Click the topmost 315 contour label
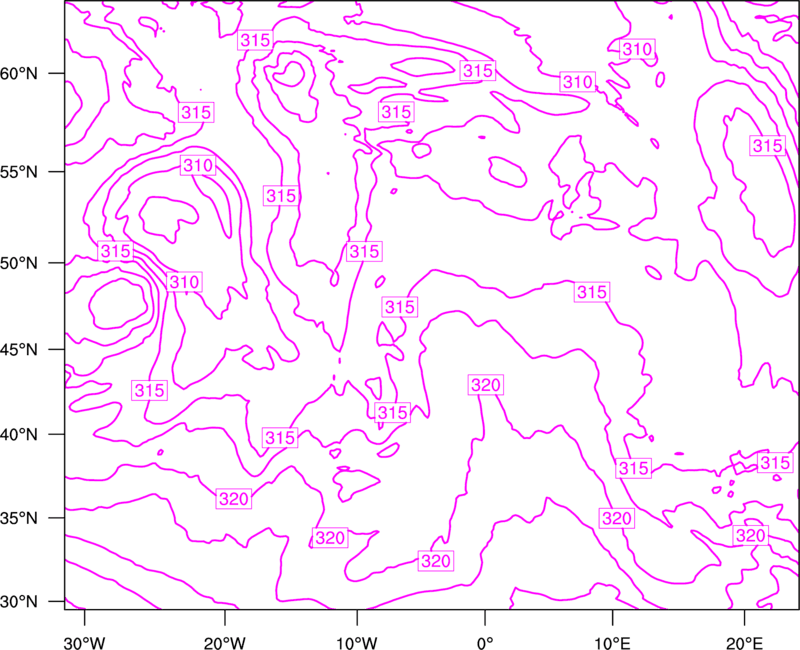The width and height of the screenshot is (800, 650). 256,41
